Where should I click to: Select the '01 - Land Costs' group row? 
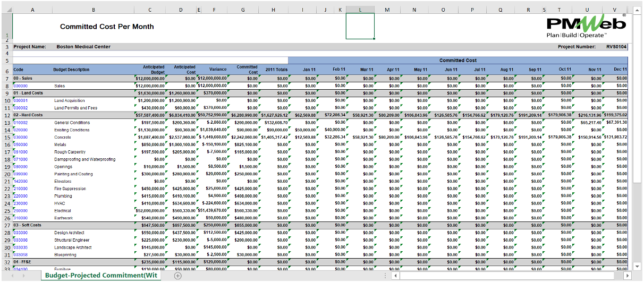pyautogui.click(x=320, y=93)
